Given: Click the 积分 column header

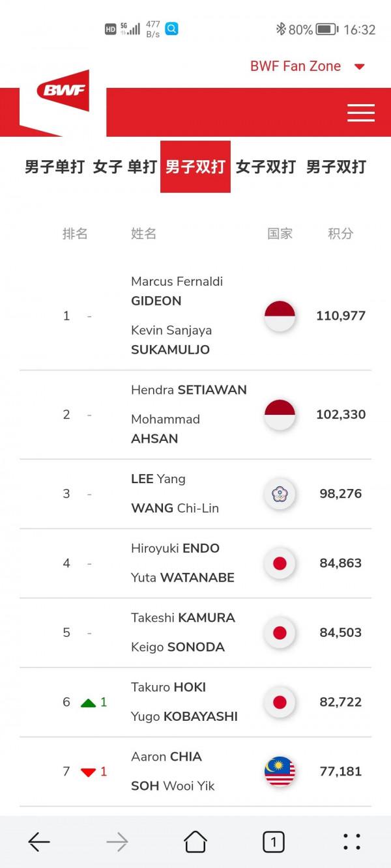Looking at the screenshot, I should [x=340, y=234].
